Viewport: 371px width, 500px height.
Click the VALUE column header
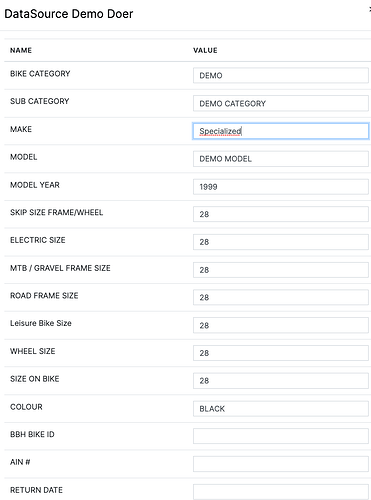point(205,50)
